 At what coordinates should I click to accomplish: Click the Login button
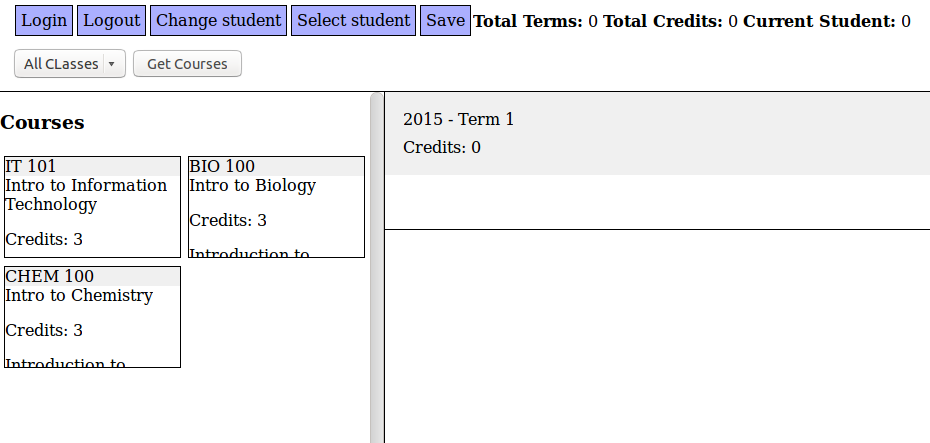coord(44,21)
